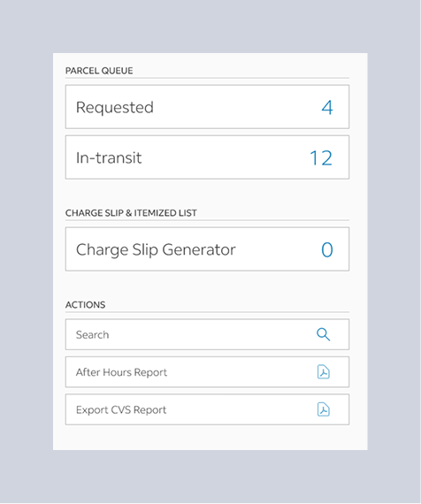Click the PARCEL QUEUE section heading
421x504 pixels.
tap(99, 71)
